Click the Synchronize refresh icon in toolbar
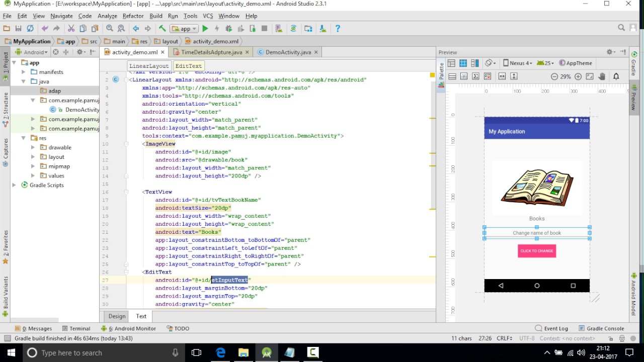The width and height of the screenshot is (644, 362). (30, 29)
